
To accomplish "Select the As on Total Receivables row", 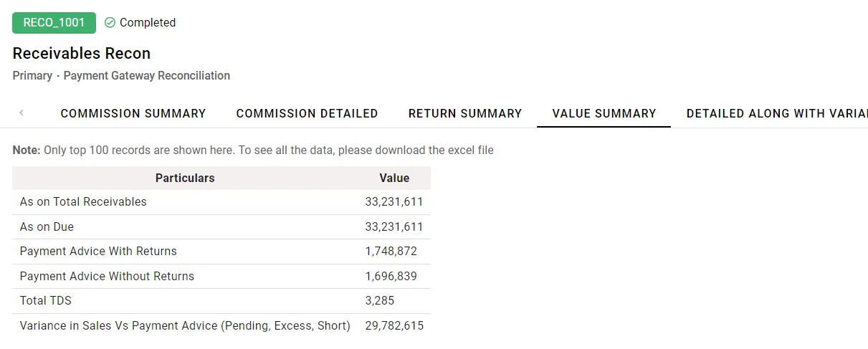I will 83,202.
